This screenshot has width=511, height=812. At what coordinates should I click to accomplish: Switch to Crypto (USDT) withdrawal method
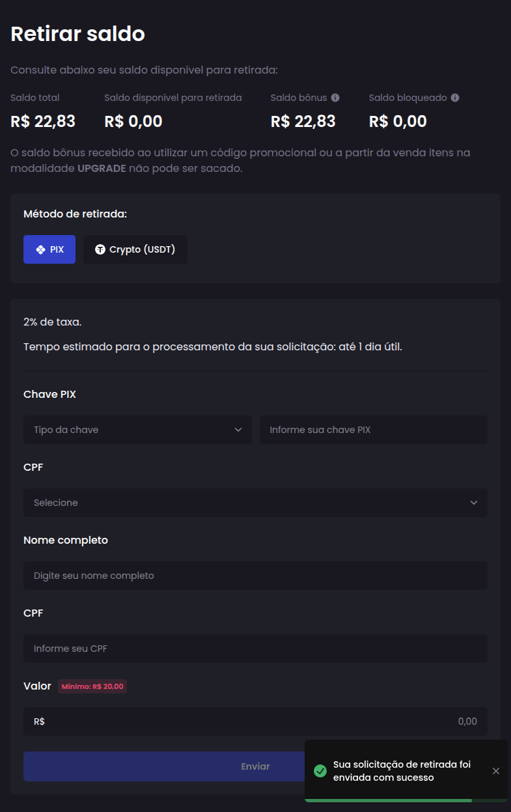point(135,249)
